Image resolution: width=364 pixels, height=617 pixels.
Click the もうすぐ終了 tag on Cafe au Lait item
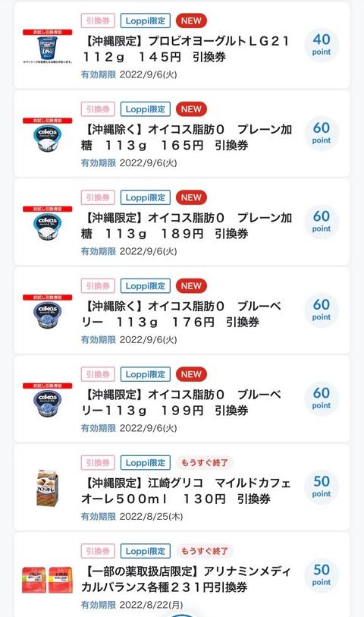[205, 463]
